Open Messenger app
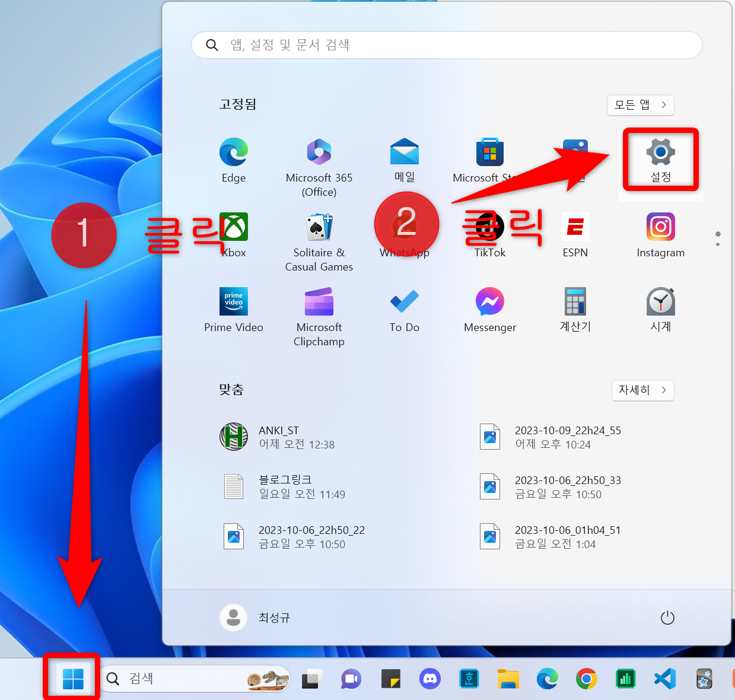Image resolution: width=735 pixels, height=700 pixels. tap(490, 310)
